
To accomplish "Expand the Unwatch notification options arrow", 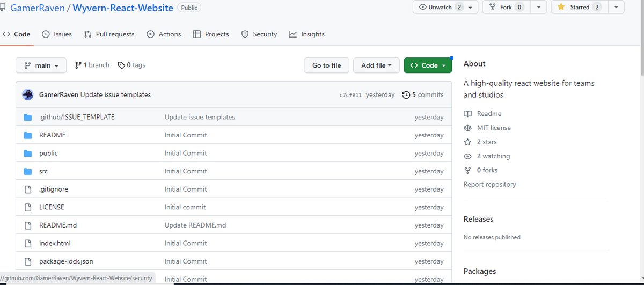I will [x=470, y=8].
